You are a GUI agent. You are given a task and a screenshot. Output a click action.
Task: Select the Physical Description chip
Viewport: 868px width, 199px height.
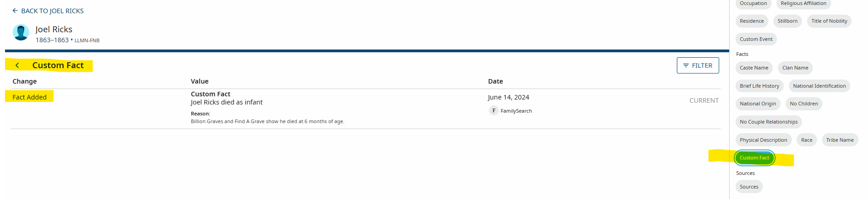[763, 140]
